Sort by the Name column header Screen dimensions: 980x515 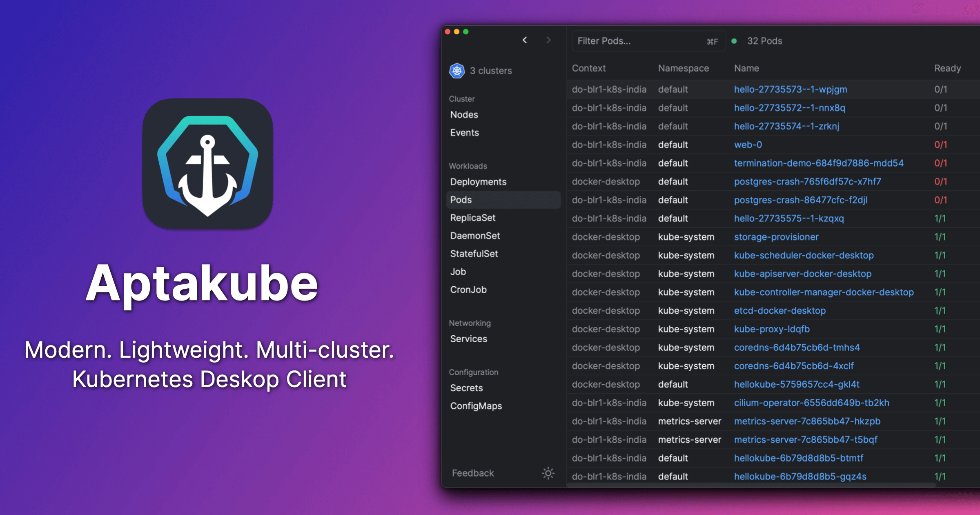click(x=746, y=68)
